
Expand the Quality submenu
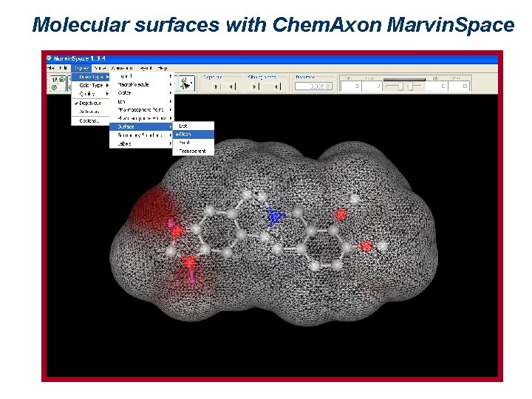(90, 94)
